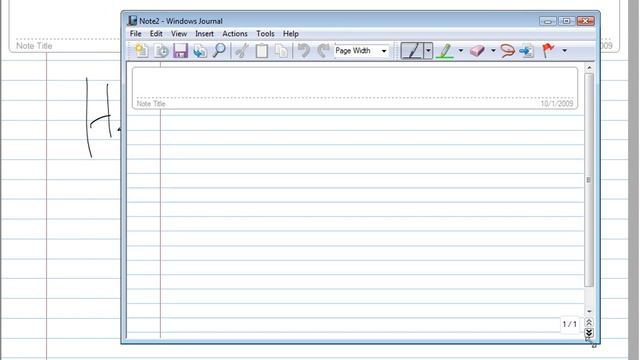Open the Tools menu

point(265,33)
